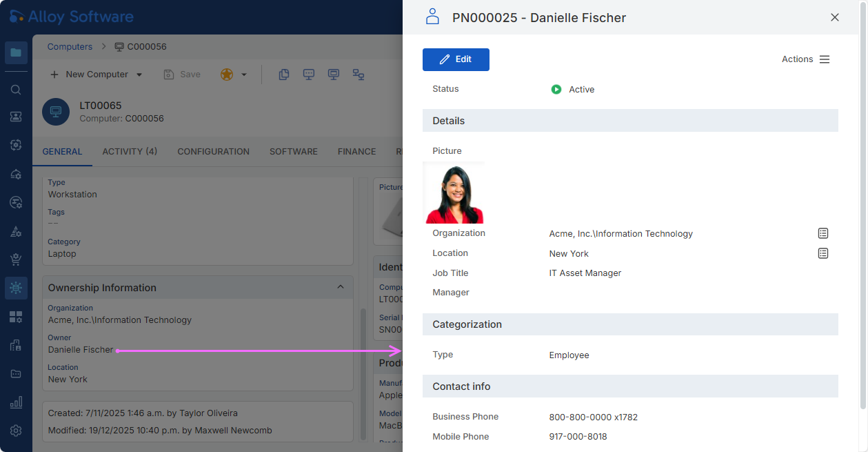
Task: Open the Settings gear in sidebar
Action: point(16,431)
